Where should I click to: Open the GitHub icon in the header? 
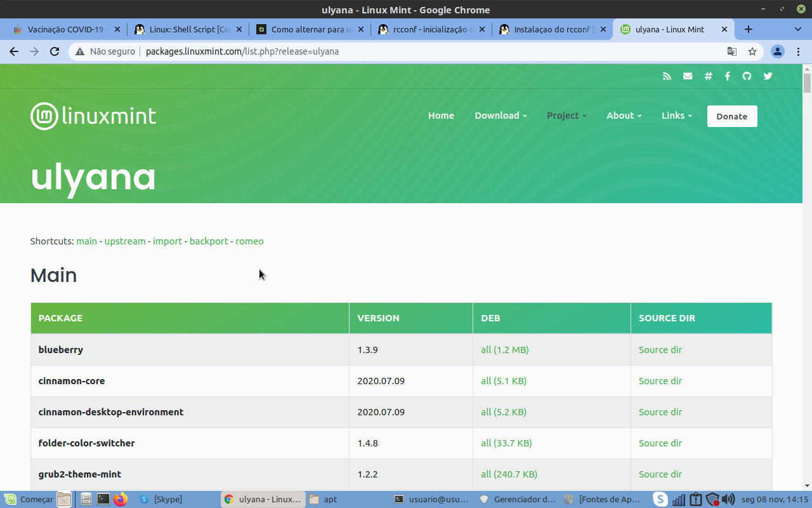(747, 76)
